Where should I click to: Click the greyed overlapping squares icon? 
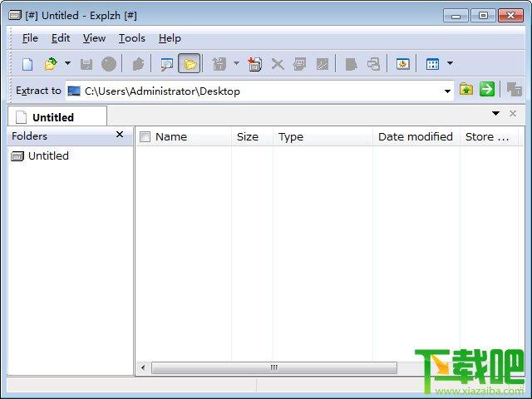pyautogui.click(x=514, y=90)
